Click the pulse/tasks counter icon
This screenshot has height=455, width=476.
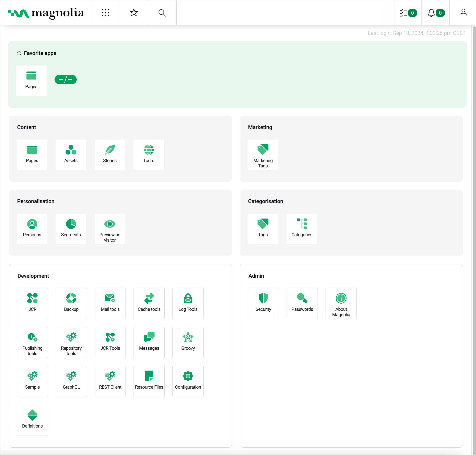[x=408, y=12]
